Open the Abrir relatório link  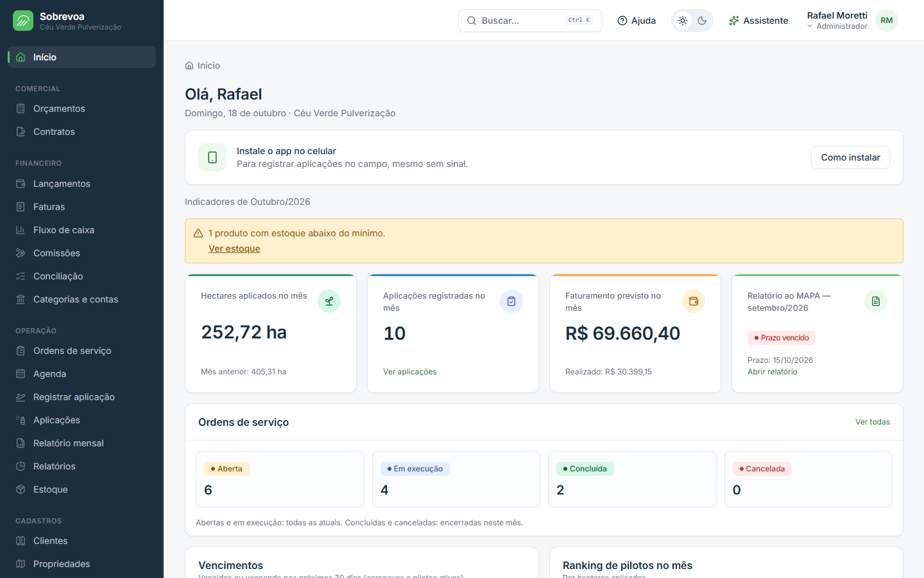773,372
